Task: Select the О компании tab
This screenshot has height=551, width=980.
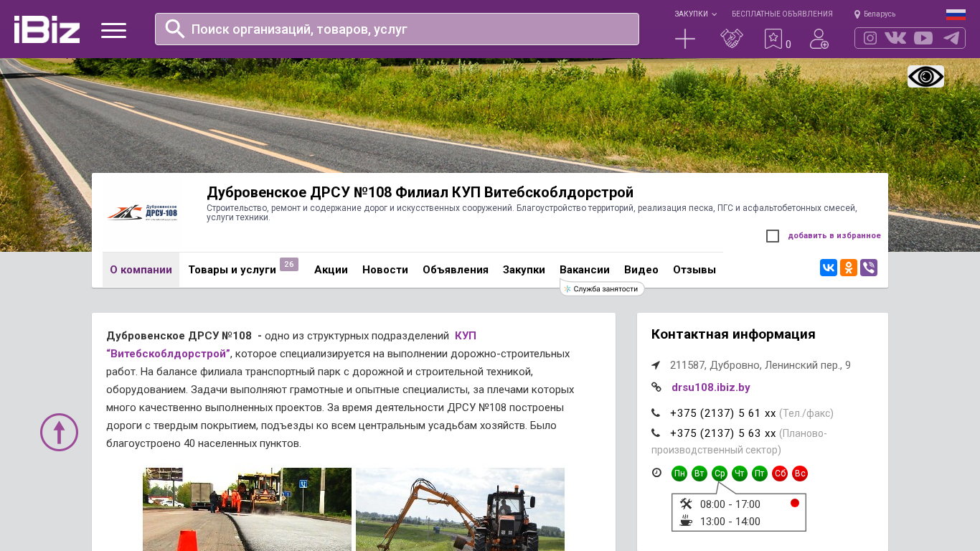Action: click(x=141, y=270)
